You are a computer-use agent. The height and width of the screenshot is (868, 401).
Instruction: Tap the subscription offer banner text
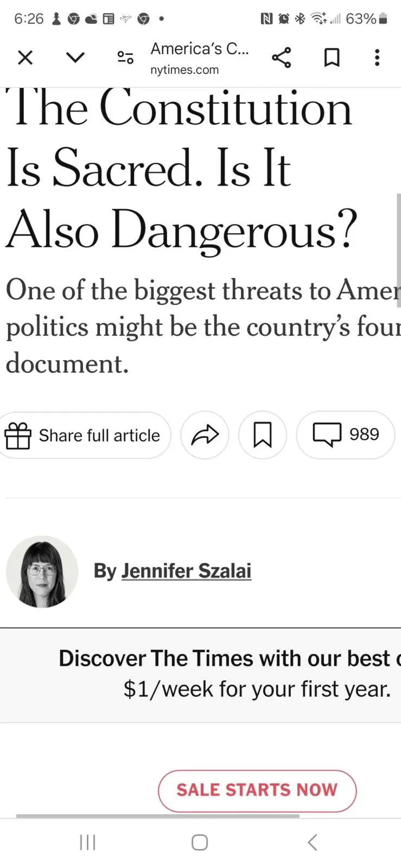pos(229,673)
